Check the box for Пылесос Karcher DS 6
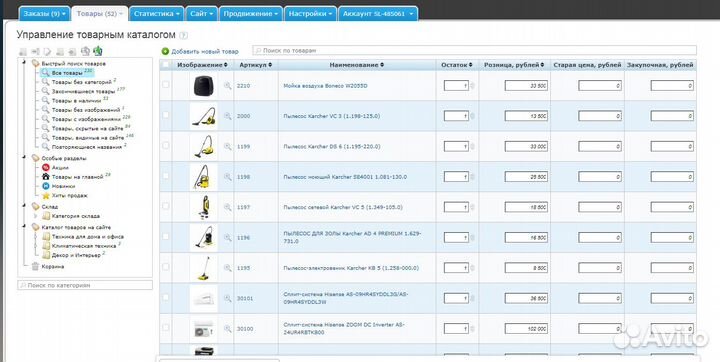The width and height of the screenshot is (720, 362). click(166, 145)
